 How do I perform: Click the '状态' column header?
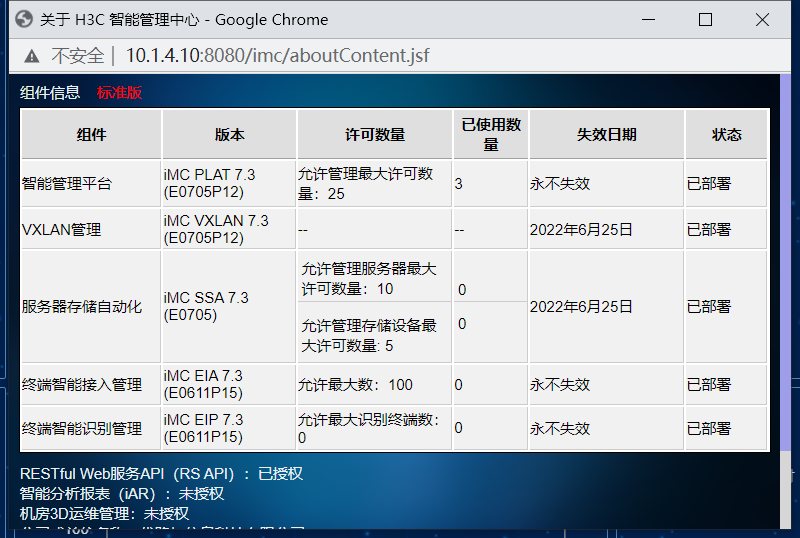point(727,134)
